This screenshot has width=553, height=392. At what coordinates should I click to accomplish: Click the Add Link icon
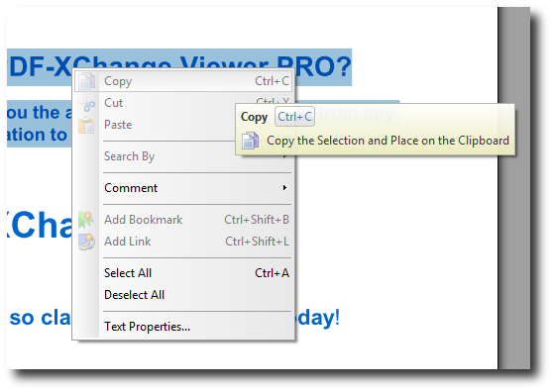86,242
